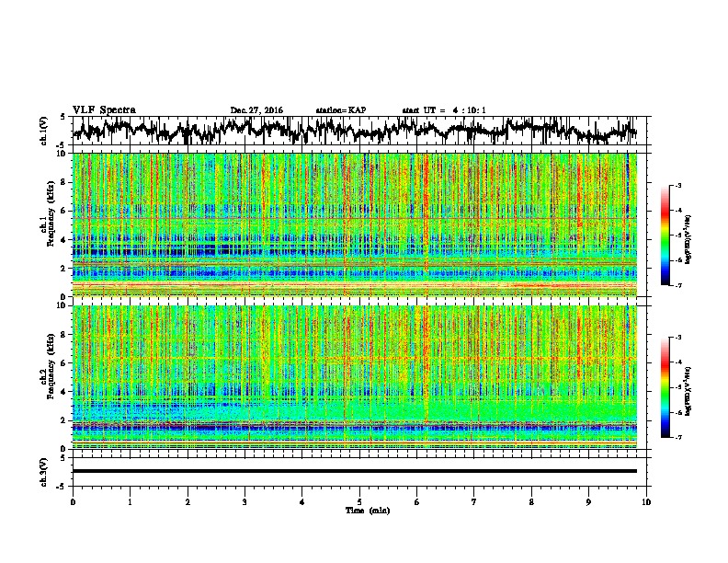Click the -7 label on ch.1 colour bar
728x563 pixels.
[x=678, y=285]
